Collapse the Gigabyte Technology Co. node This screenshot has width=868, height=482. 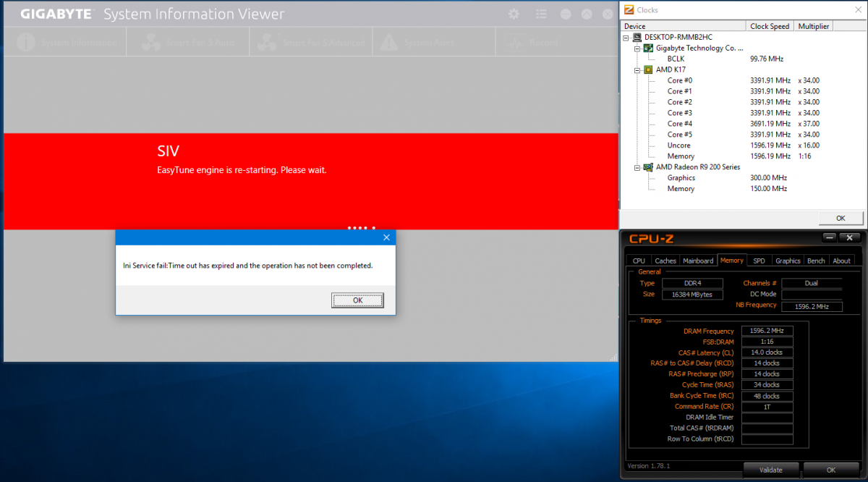pos(637,48)
